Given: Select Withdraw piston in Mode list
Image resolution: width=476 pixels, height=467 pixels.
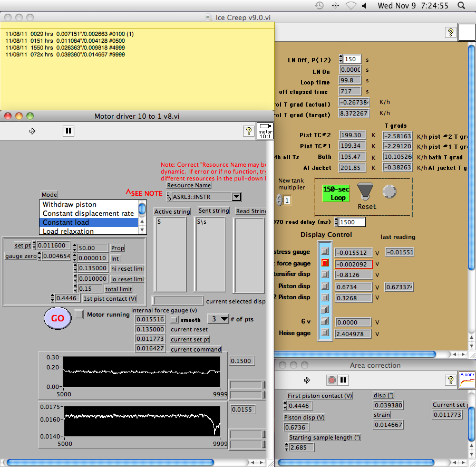Looking at the screenshot, I should [70, 204].
